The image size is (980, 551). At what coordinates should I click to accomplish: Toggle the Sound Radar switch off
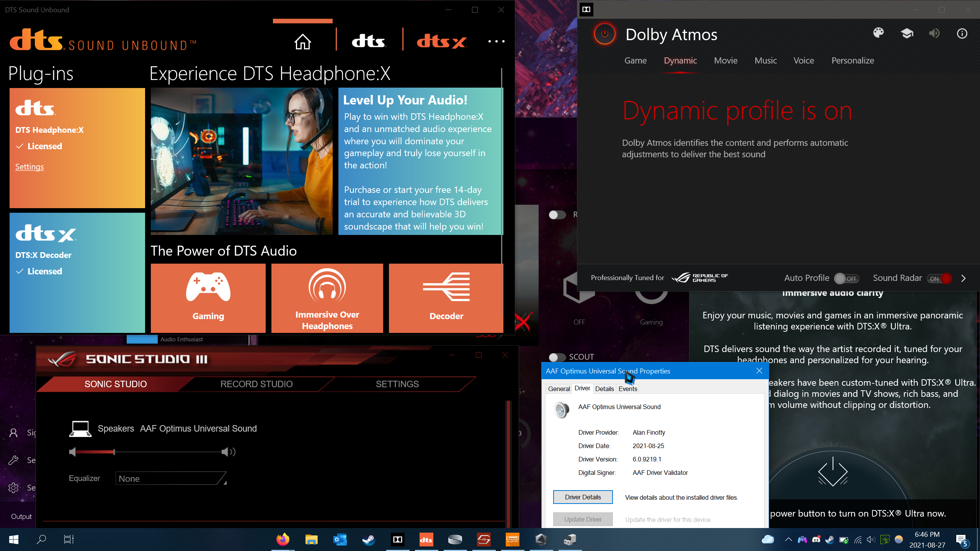(939, 279)
